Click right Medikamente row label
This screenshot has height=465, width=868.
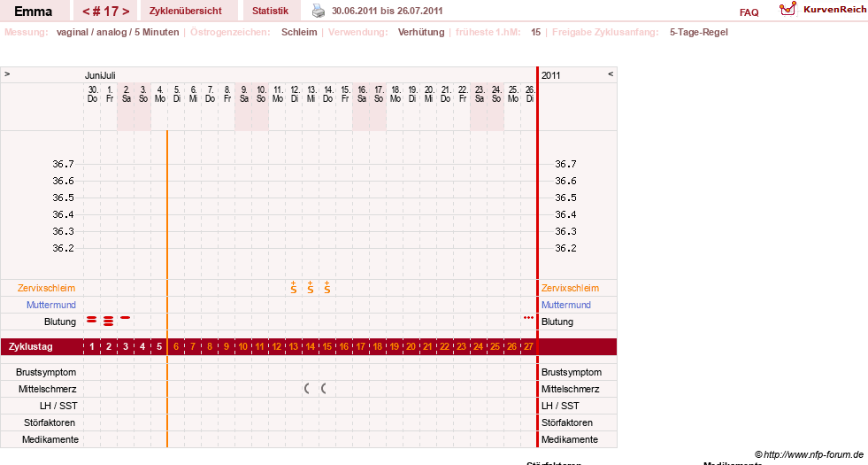coord(570,439)
